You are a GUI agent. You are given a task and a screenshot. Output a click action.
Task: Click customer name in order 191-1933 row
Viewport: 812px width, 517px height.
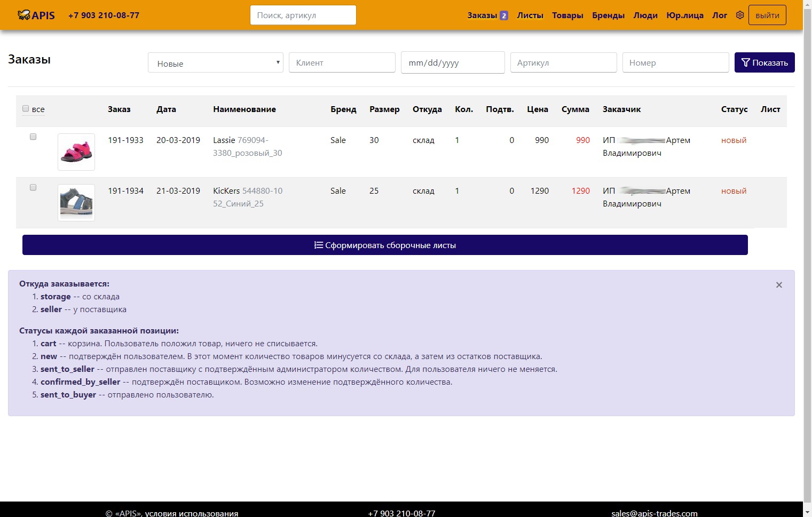pos(647,147)
